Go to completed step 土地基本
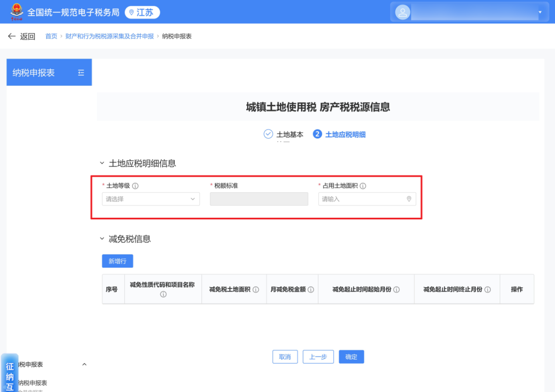This screenshot has width=555, height=392. coord(290,135)
